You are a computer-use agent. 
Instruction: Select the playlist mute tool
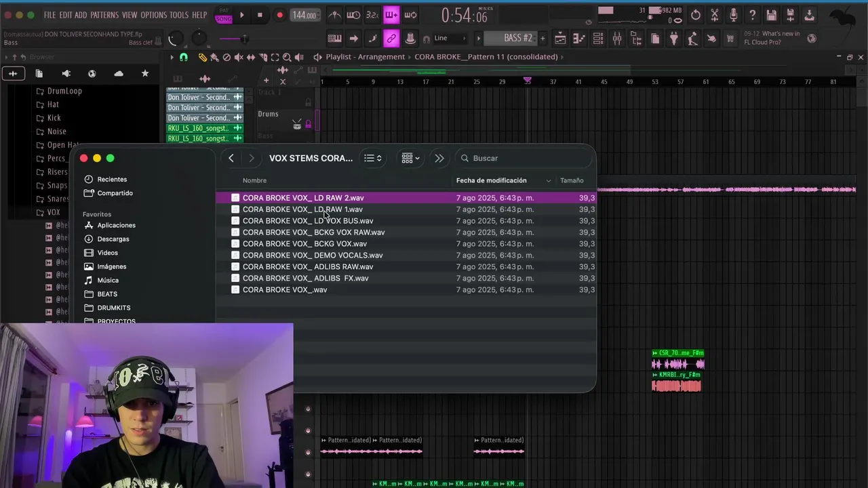[x=239, y=58]
